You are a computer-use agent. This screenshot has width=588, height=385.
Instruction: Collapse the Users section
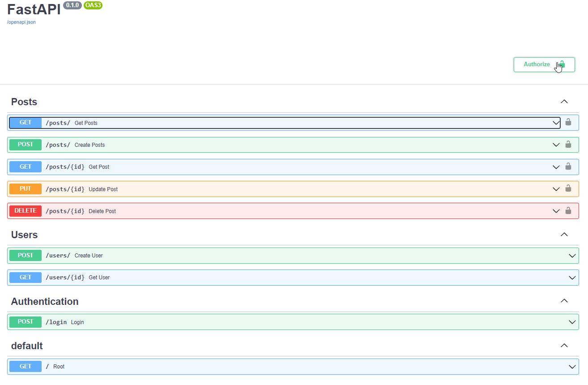coord(564,234)
